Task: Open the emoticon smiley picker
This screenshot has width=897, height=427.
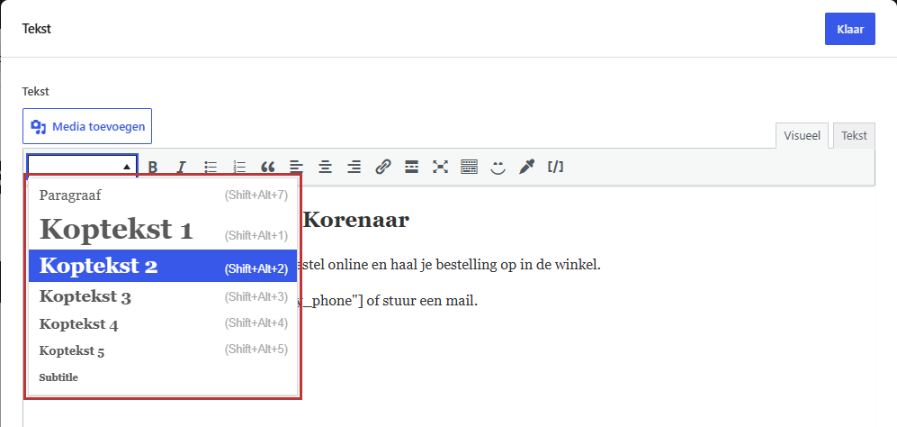Action: tap(498, 167)
